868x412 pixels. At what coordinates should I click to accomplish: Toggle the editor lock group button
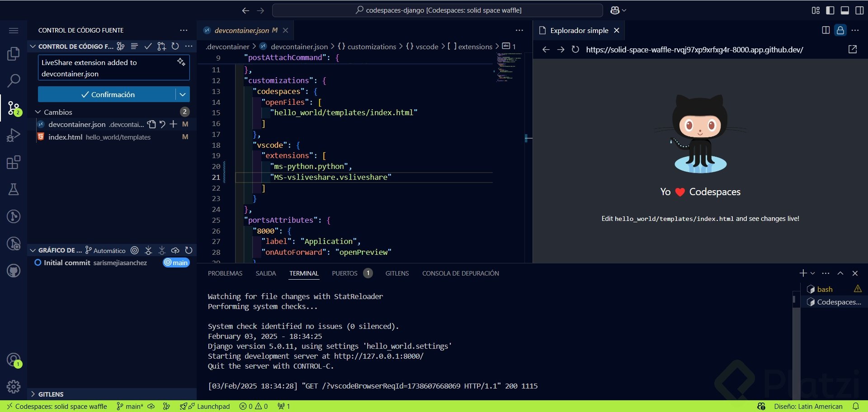pyautogui.click(x=840, y=30)
